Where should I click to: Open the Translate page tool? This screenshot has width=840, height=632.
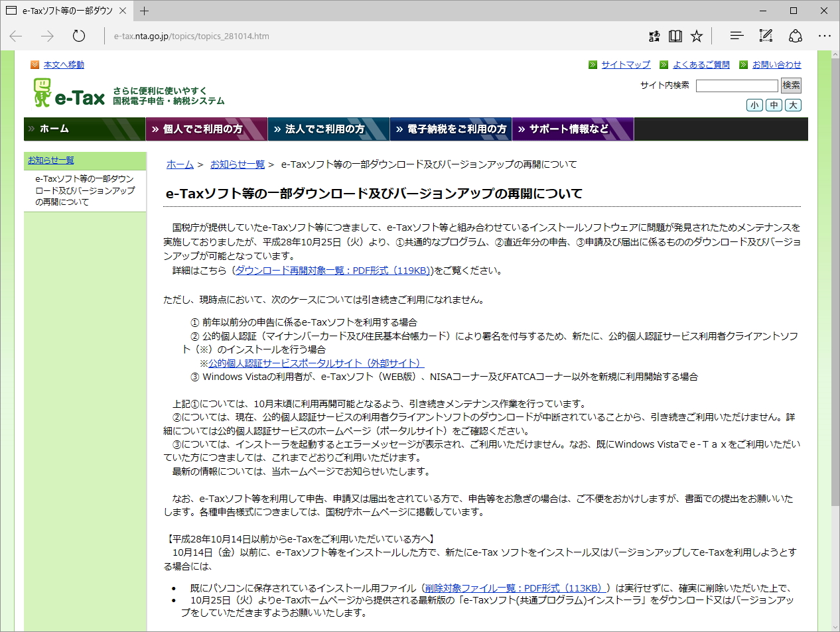[x=654, y=36]
